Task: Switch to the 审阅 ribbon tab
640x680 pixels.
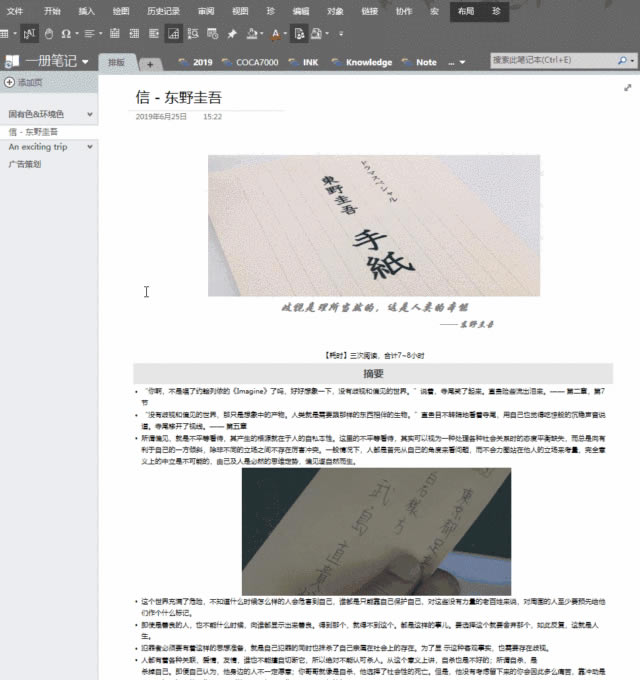Action: pyautogui.click(x=206, y=11)
